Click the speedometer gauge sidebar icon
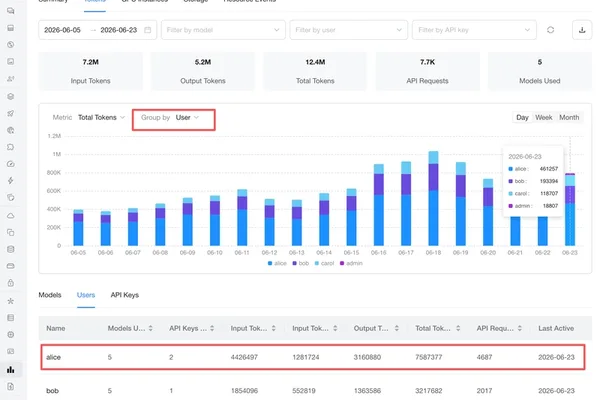600x400 pixels. [x=11, y=164]
